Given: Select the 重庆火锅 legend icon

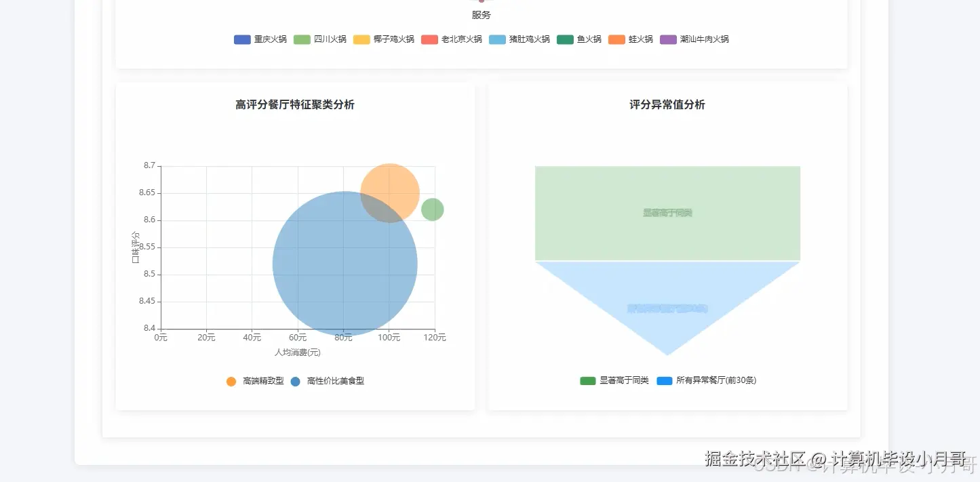Looking at the screenshot, I should [x=242, y=39].
